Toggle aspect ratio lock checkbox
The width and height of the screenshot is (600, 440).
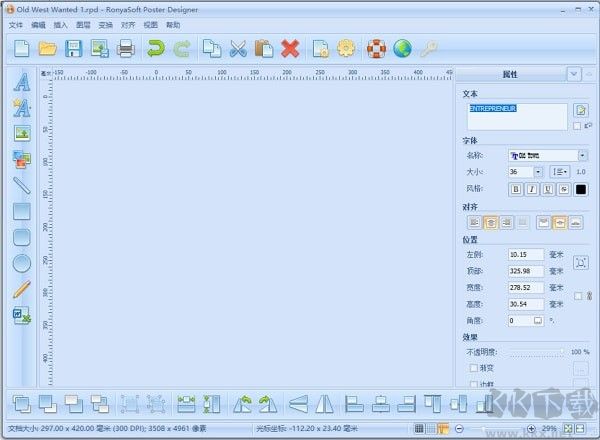click(578, 296)
